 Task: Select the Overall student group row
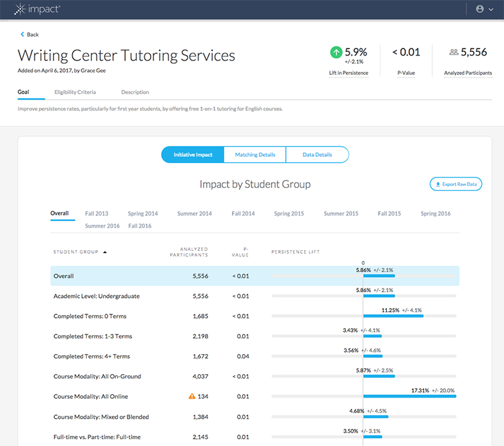pyautogui.click(x=255, y=276)
